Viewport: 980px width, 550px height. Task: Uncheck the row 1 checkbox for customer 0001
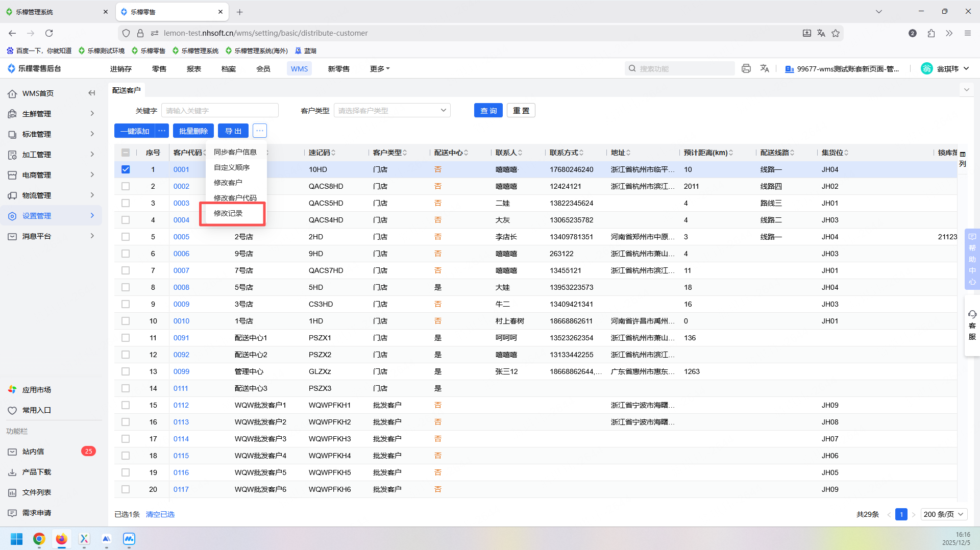pos(126,169)
